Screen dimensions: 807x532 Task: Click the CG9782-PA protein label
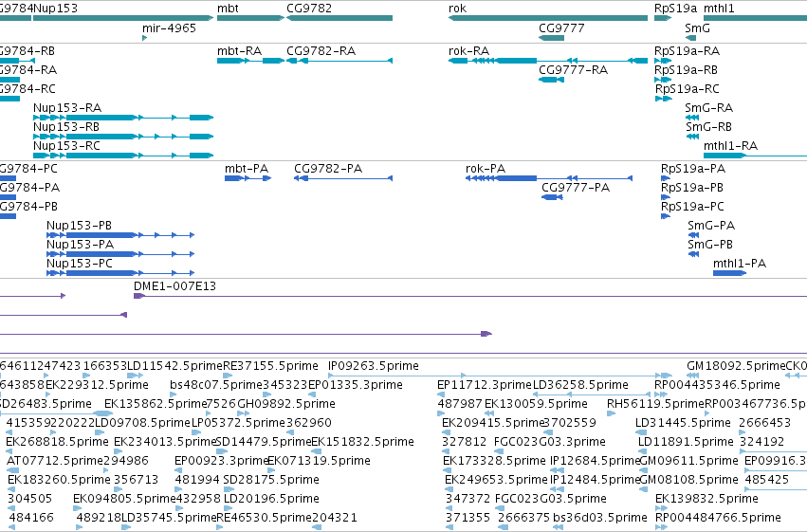(328, 169)
